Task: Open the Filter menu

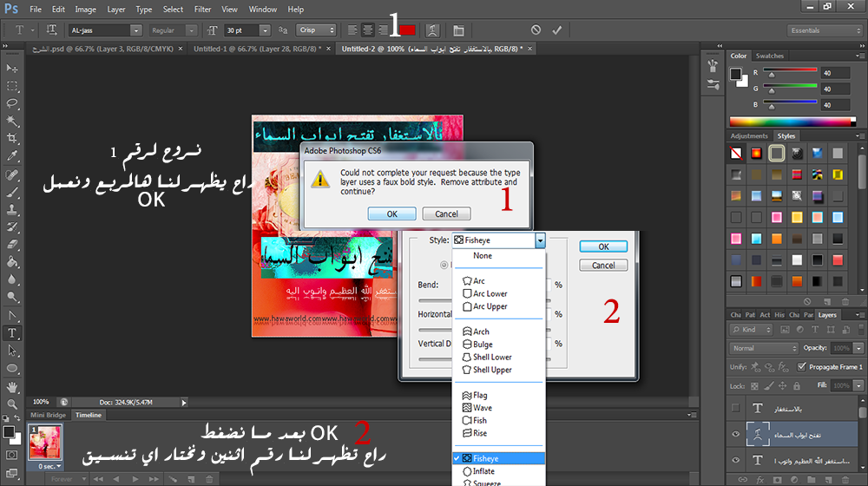Action: tap(202, 10)
